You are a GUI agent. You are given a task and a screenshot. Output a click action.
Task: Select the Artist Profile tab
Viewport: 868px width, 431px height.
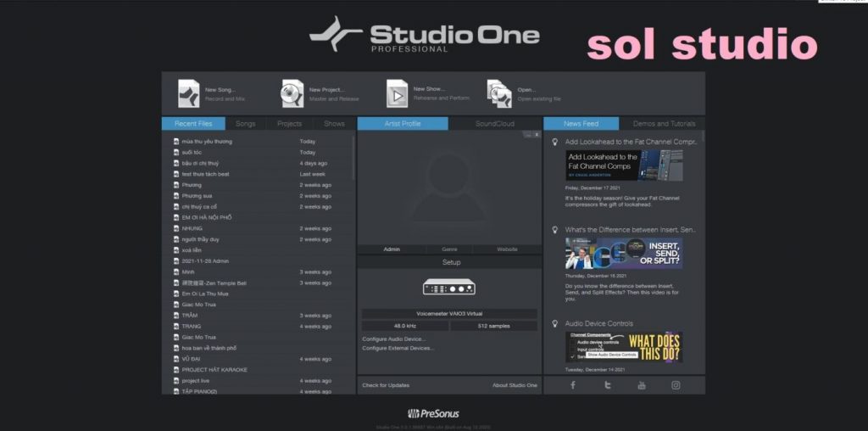403,124
